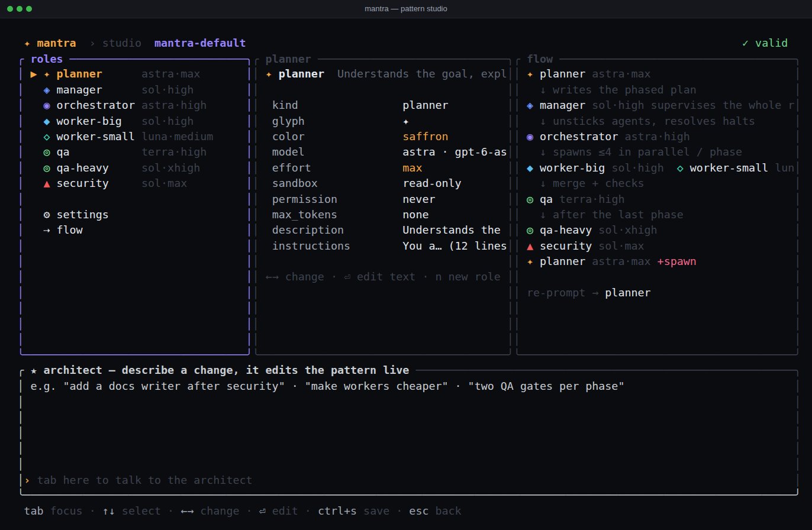Change the sandbox value read-only
The image size is (812, 530).
click(x=432, y=183)
